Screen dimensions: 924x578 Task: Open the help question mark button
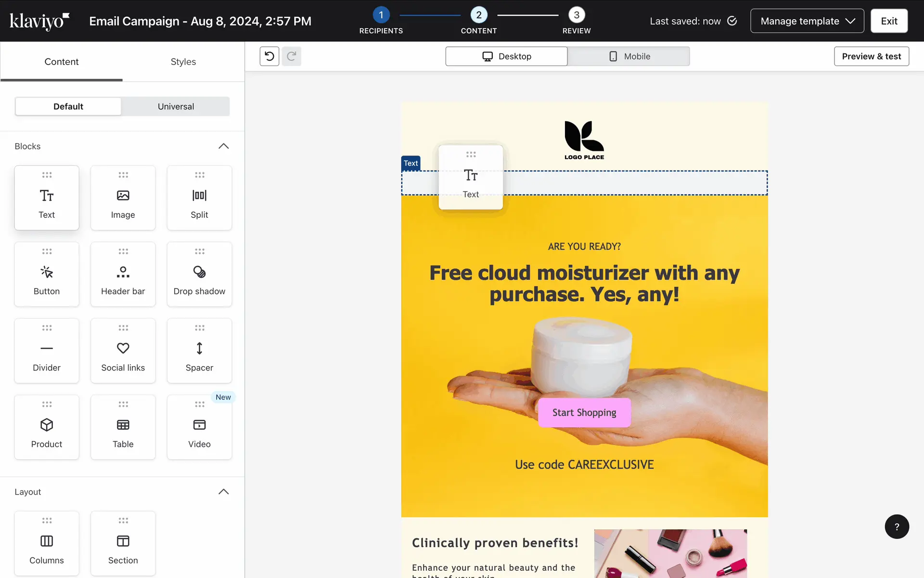[897, 526]
